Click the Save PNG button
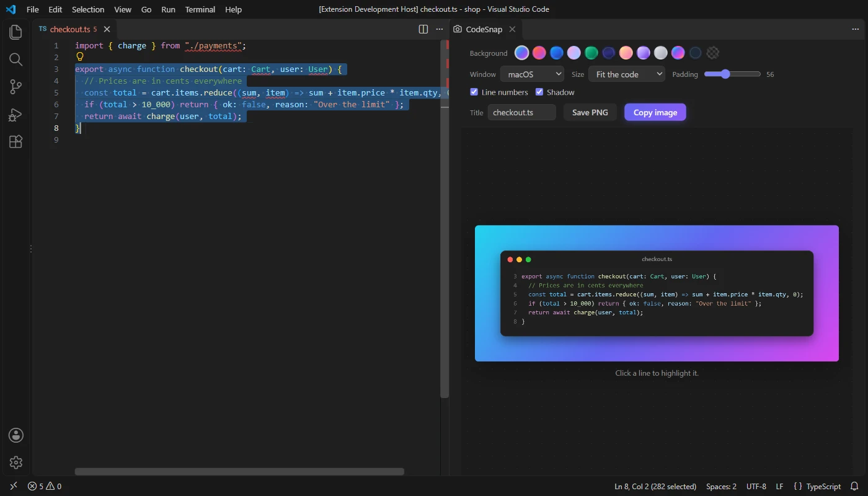The height and width of the screenshot is (496, 868). coord(590,112)
